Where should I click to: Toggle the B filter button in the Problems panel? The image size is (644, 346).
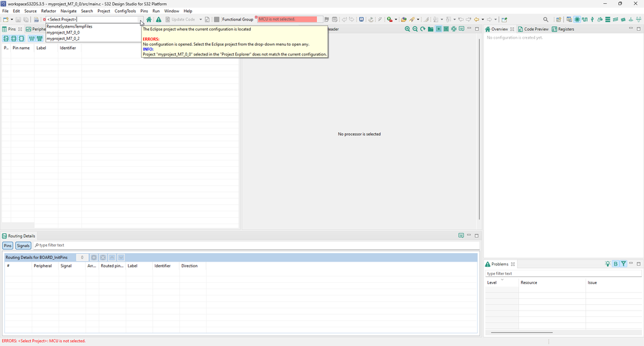pyautogui.click(x=616, y=264)
